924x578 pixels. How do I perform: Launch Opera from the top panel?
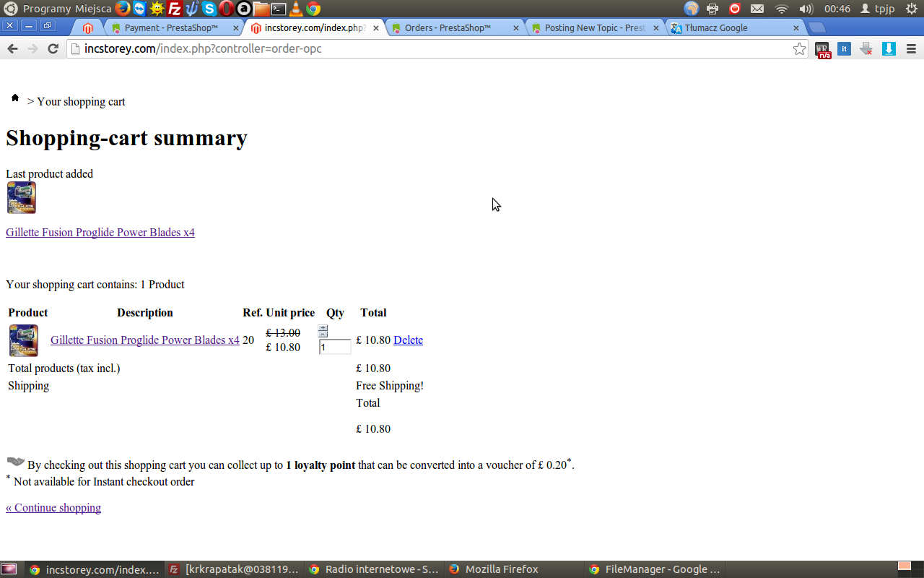[226, 9]
